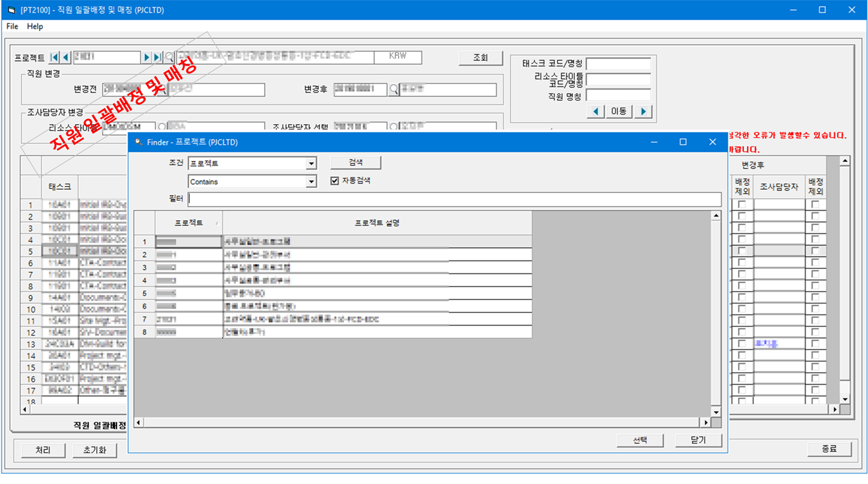Click the PT2100 main window title icon
Screen dimensions: 868x484
pyautogui.click(x=10, y=10)
